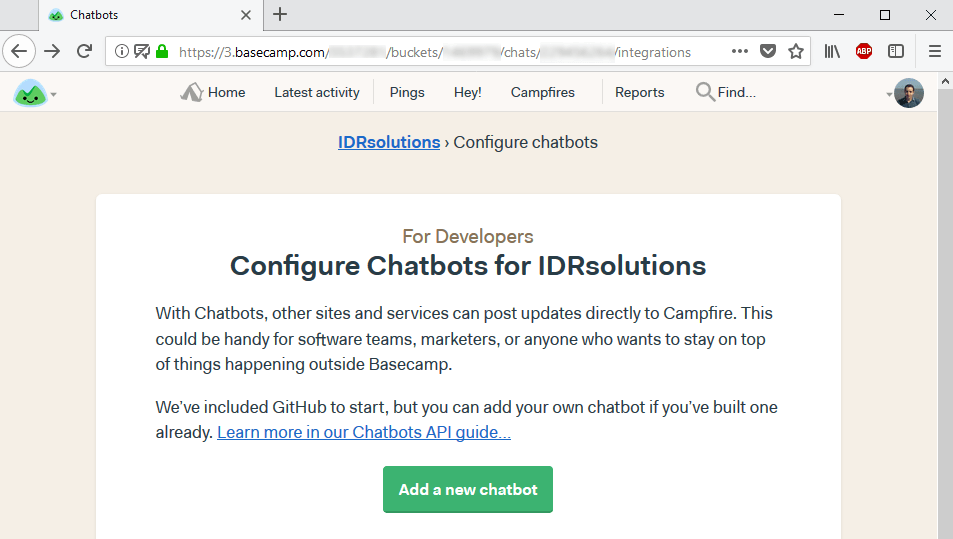The width and height of the screenshot is (953, 539).
Task: Click the 'Configure Chatbots for IDRsolutions' heading
Action: pos(468,266)
